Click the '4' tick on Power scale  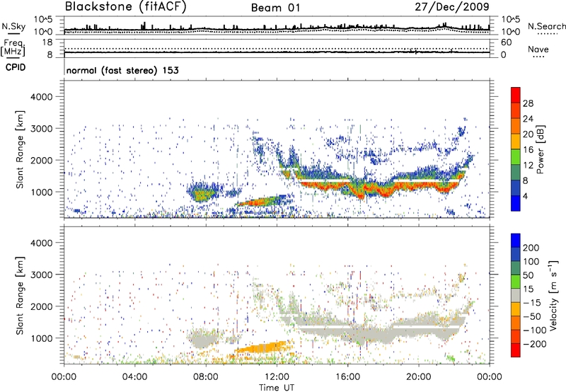tap(525, 196)
